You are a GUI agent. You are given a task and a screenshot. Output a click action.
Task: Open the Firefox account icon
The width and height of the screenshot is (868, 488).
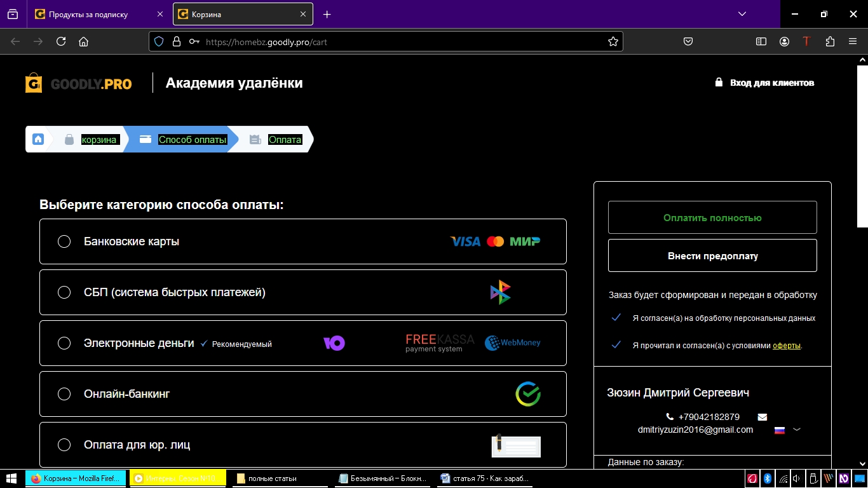click(785, 41)
